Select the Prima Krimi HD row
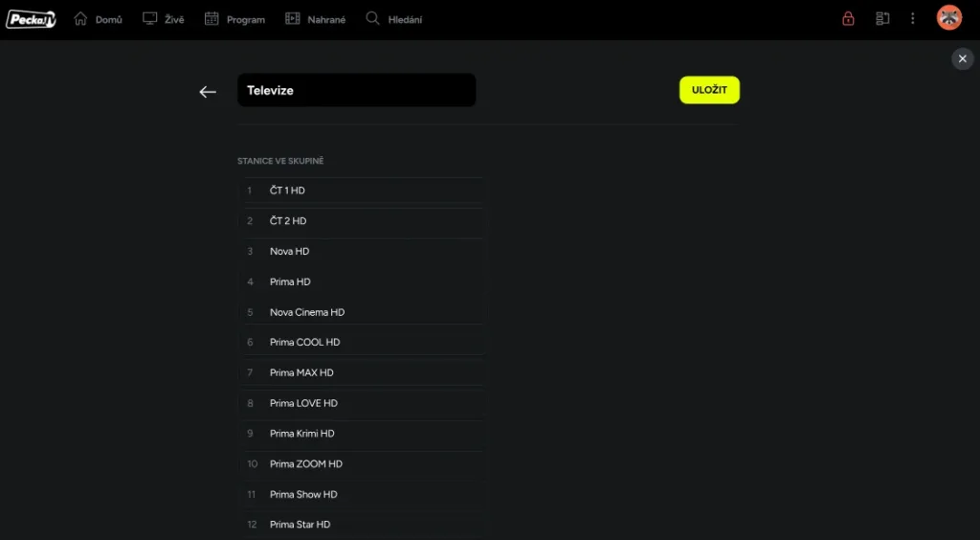 click(362, 434)
